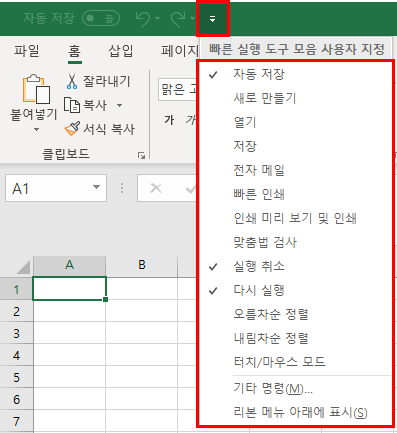Open the 복사 dropdown arrow
The image size is (397, 433).
[x=119, y=106]
